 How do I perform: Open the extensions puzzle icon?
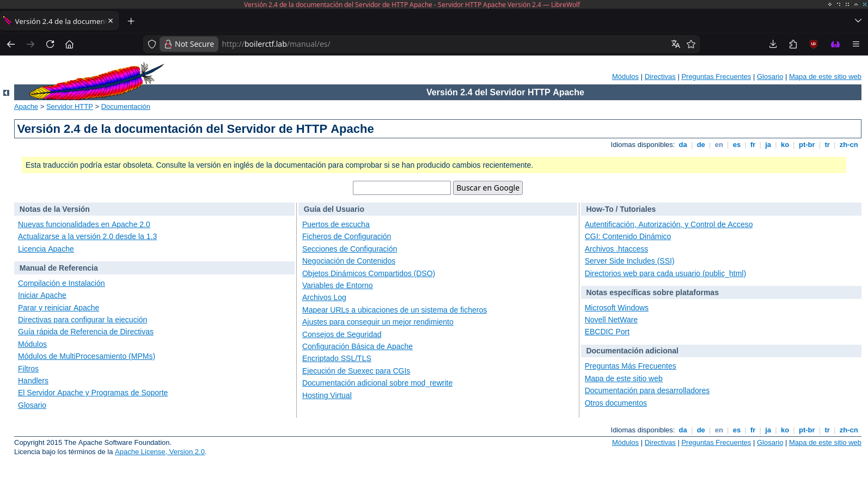[x=793, y=44]
